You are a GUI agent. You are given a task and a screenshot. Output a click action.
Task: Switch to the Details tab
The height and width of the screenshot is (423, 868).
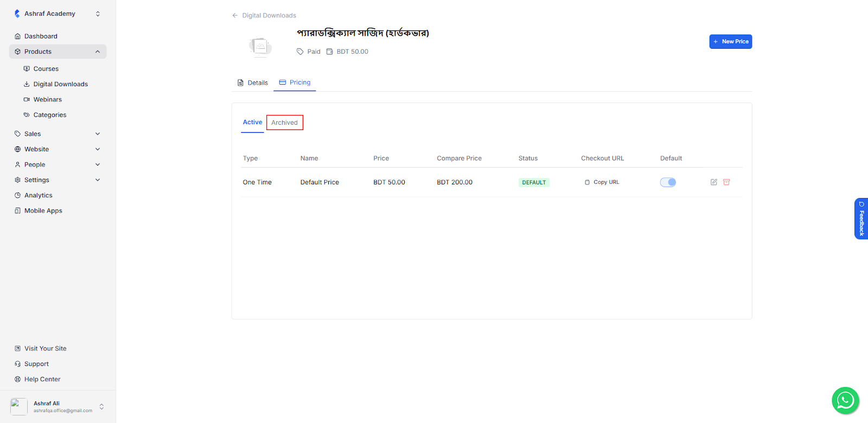point(253,83)
